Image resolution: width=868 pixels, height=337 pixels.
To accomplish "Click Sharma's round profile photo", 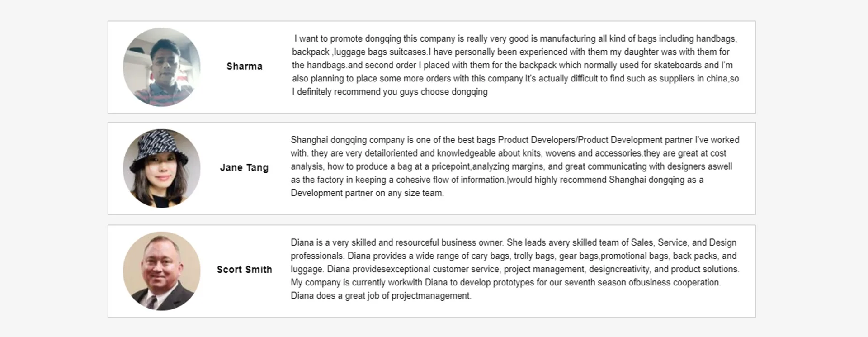I will (161, 67).
